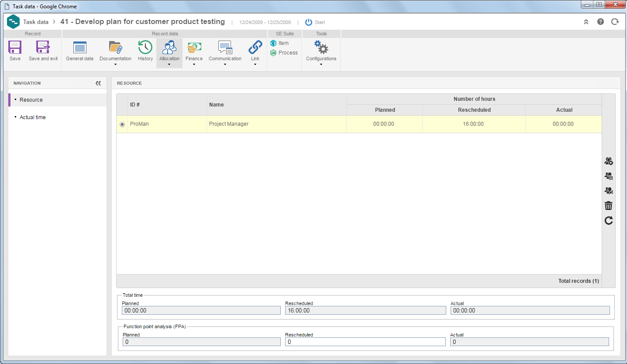Click the help question mark icon
The width and height of the screenshot is (627, 364).
600,21
